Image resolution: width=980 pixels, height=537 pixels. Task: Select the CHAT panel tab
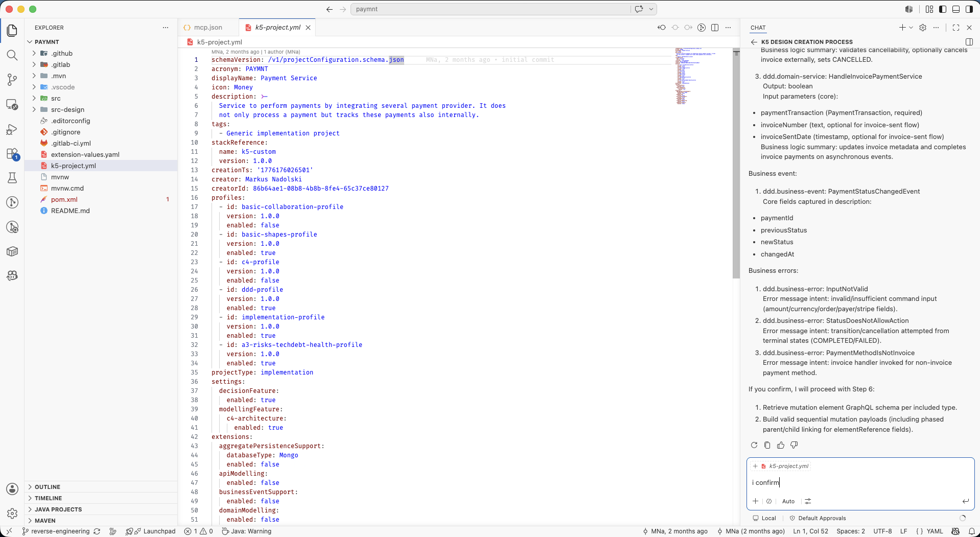tap(758, 28)
